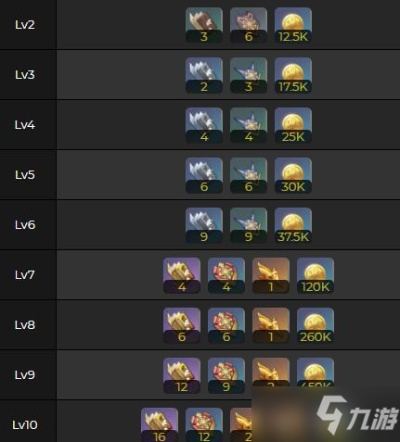Viewport: 400px width, 442px height.
Task: Click the Lv9 red drop material icon 9
Action: 226,375
